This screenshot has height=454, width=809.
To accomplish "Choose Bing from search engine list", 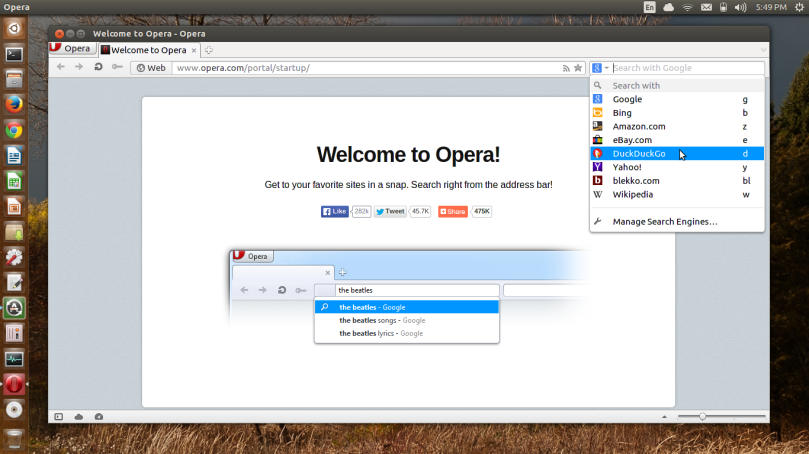I will tap(677, 112).
